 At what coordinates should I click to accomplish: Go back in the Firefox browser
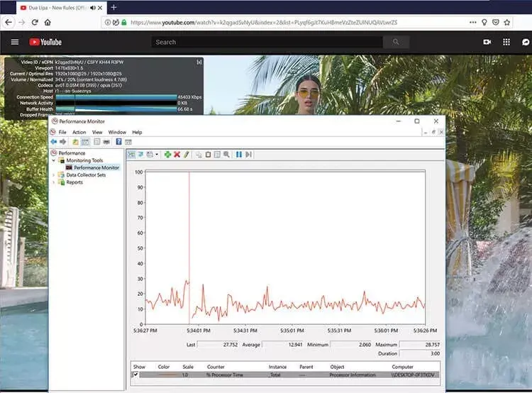[x=9, y=23]
